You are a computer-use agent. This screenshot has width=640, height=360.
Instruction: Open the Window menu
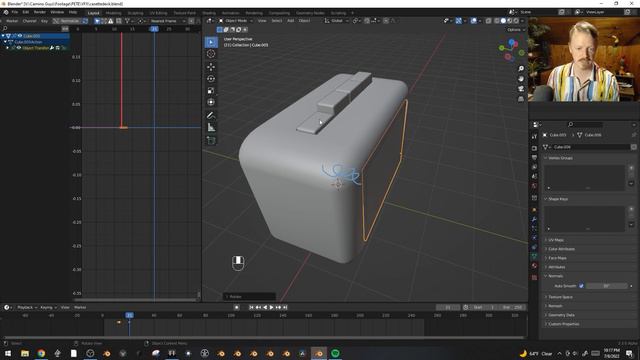point(57,12)
